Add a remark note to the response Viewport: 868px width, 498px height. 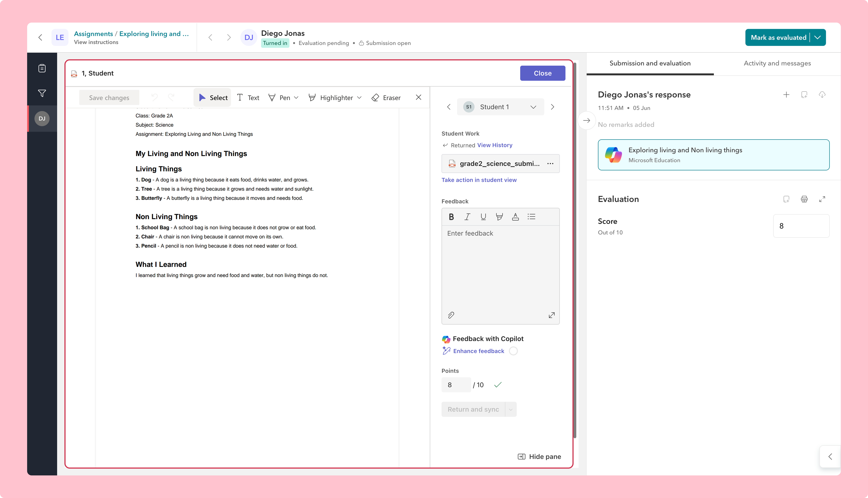(x=804, y=95)
